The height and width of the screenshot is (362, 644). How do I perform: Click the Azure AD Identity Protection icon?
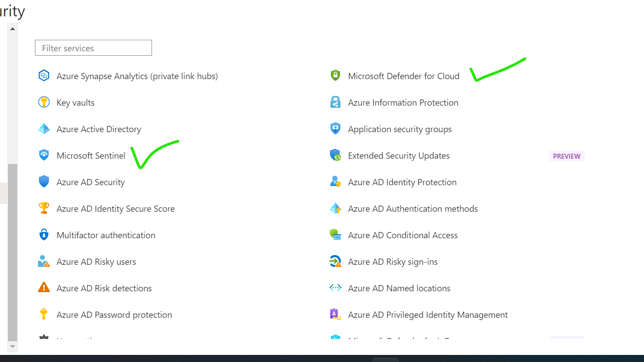[335, 182]
